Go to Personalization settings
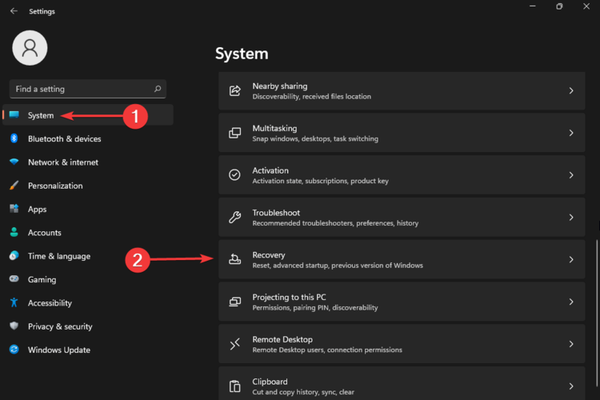This screenshot has width=600, height=400. pos(55,186)
